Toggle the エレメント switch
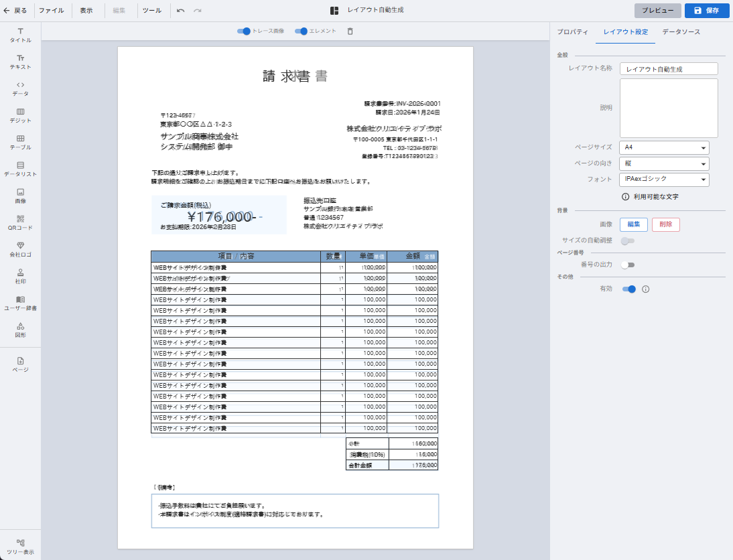This screenshot has width=733, height=560. coord(302,31)
